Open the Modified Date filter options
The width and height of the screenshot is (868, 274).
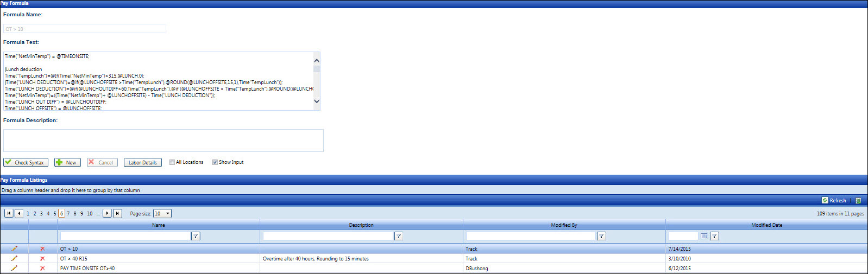[x=714, y=236]
